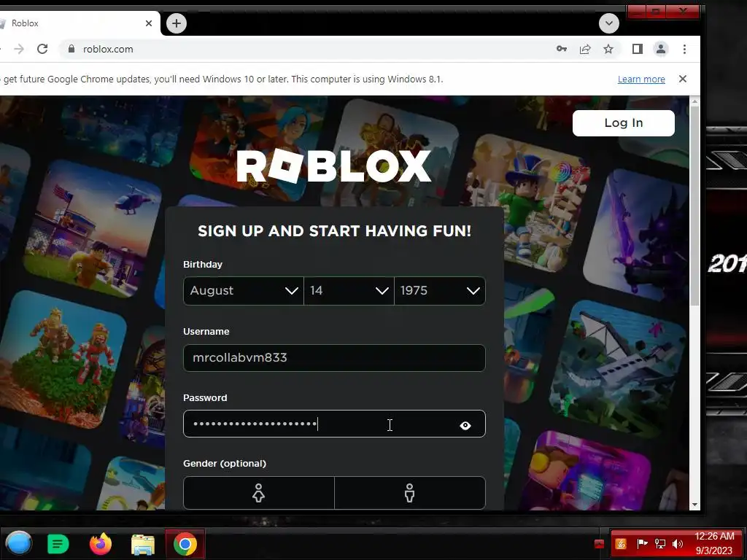
Task: Dismiss the Chrome update notification bar
Action: (x=683, y=79)
